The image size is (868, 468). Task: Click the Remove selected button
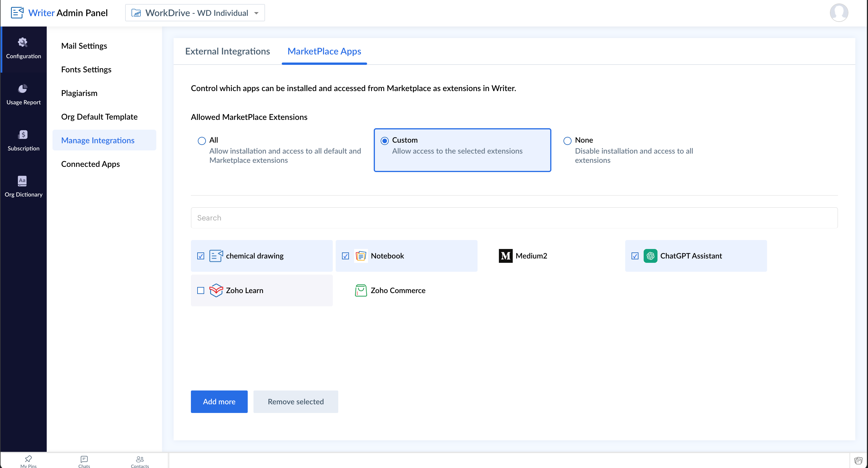(296, 402)
